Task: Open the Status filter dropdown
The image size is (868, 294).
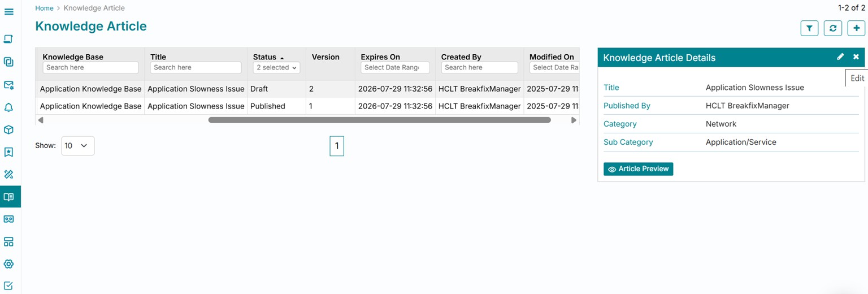Action: click(x=276, y=68)
